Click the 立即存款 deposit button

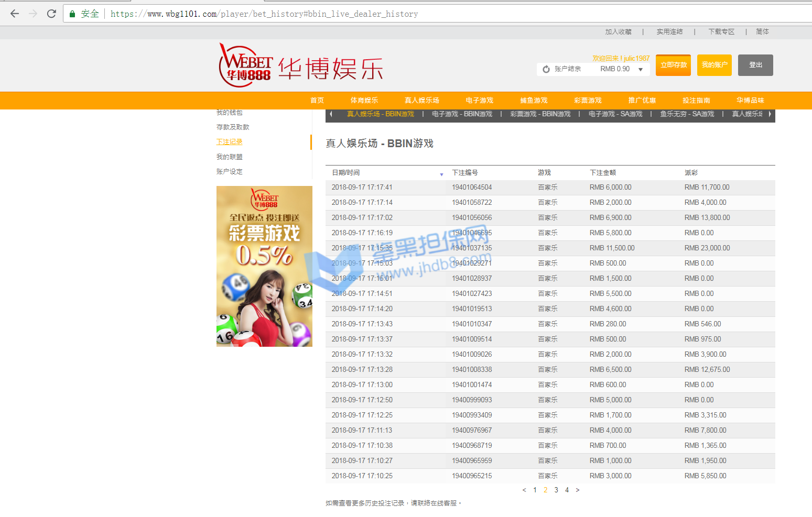tap(673, 65)
